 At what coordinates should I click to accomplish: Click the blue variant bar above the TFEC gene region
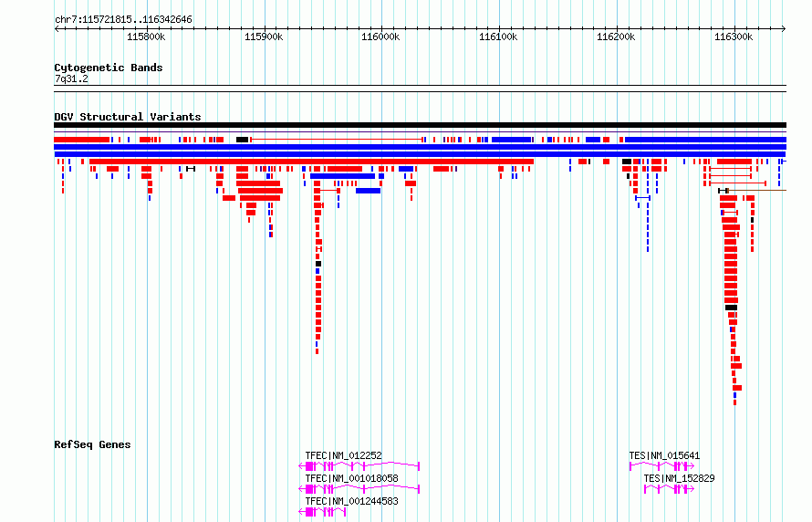342,176
